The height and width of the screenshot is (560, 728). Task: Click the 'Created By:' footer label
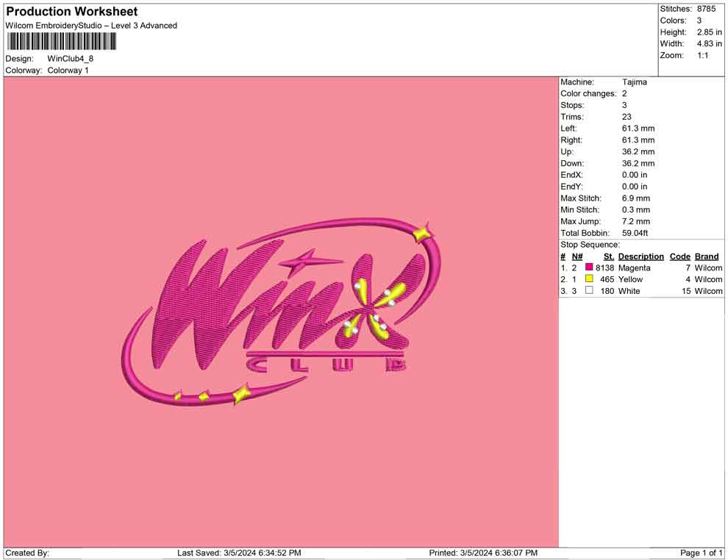coord(27,553)
